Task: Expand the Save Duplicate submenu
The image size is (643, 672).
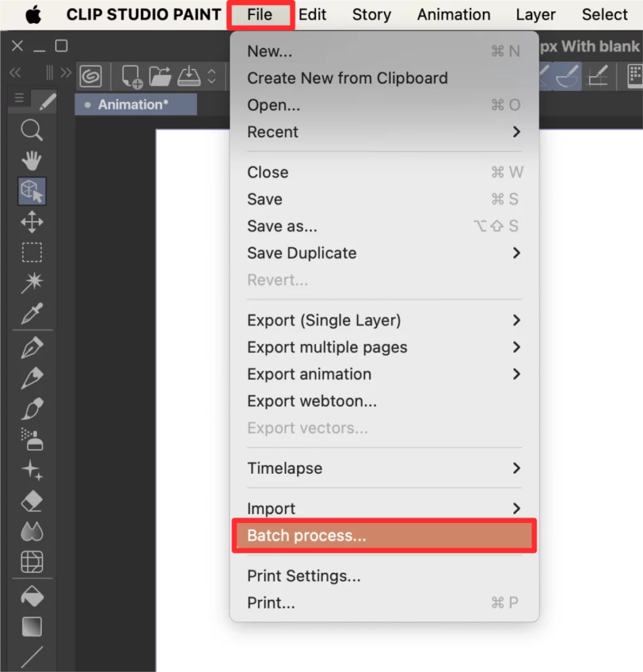Action: 384,253
